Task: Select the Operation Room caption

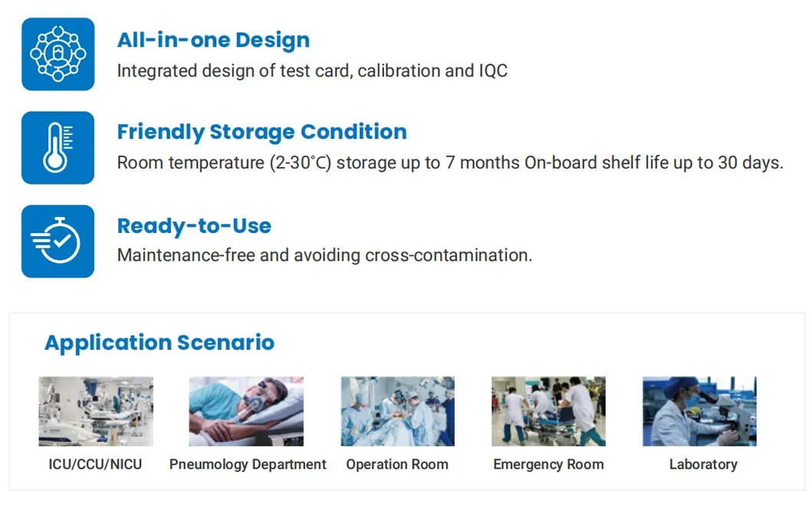Action: click(397, 464)
